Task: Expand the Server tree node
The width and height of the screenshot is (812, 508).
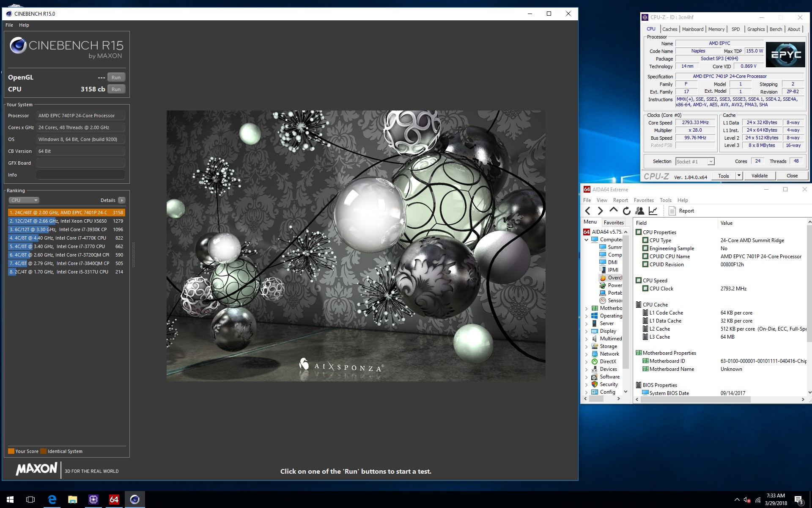Action: coord(587,323)
